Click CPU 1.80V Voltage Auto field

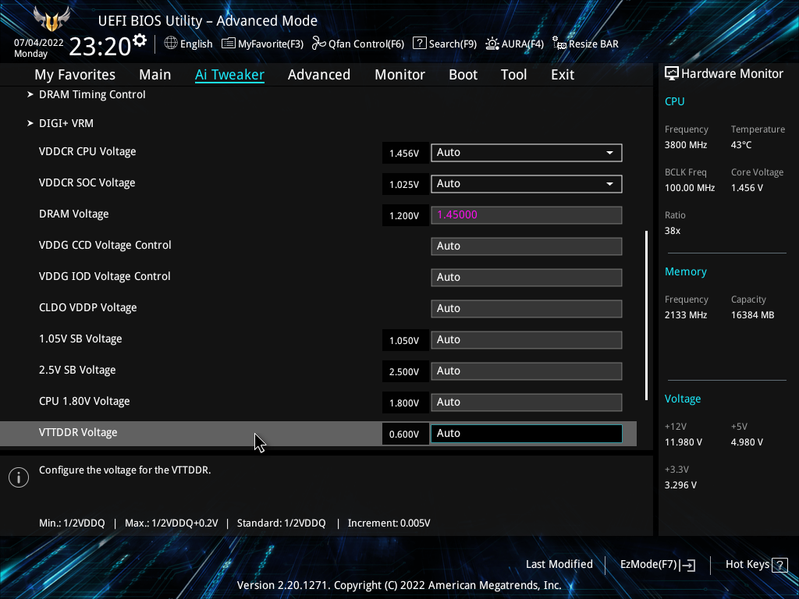tap(526, 402)
